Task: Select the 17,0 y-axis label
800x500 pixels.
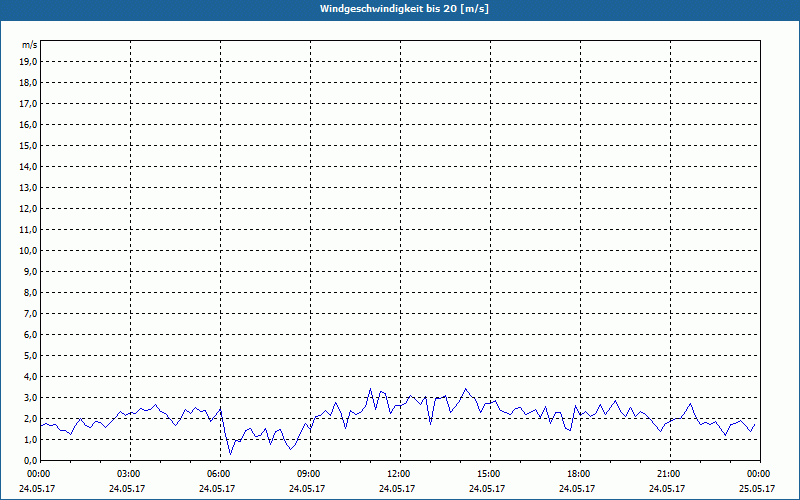Action: [29, 103]
